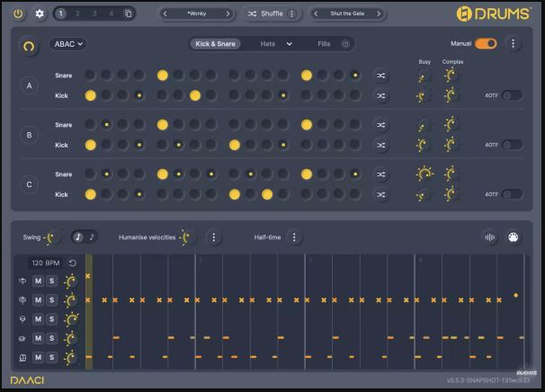Solo the first (crash cymbal) track
The image size is (545, 392).
[x=52, y=281]
